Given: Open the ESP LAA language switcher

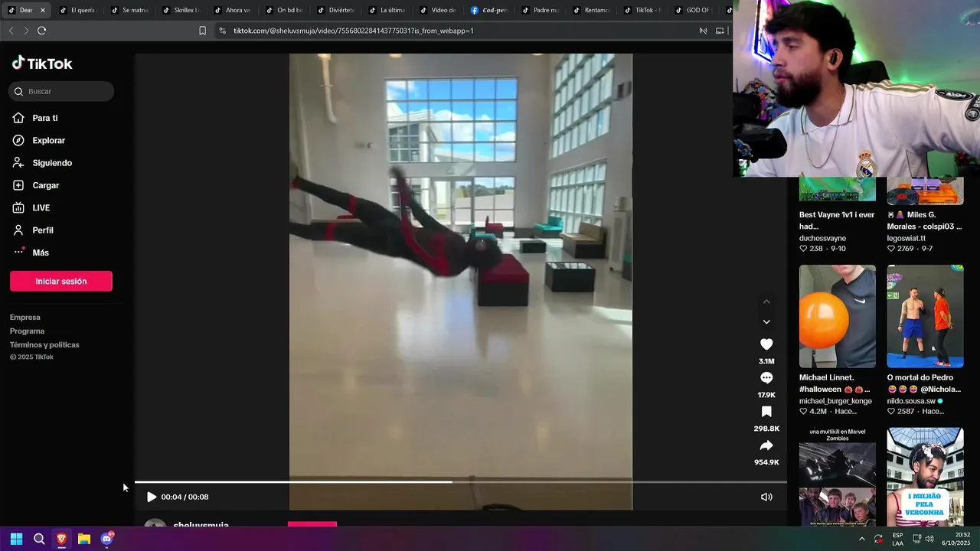Looking at the screenshot, I should point(897,539).
